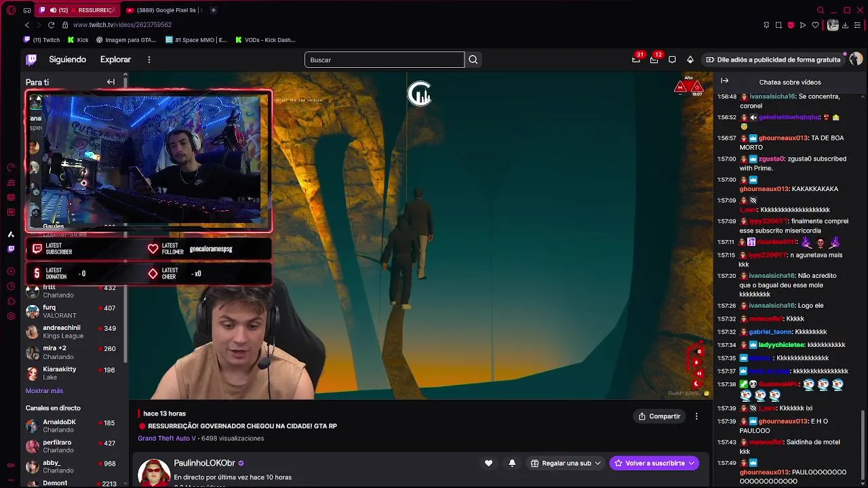Open Opera easy setup menu icon
This screenshot has width=868, height=488.
[859, 25]
